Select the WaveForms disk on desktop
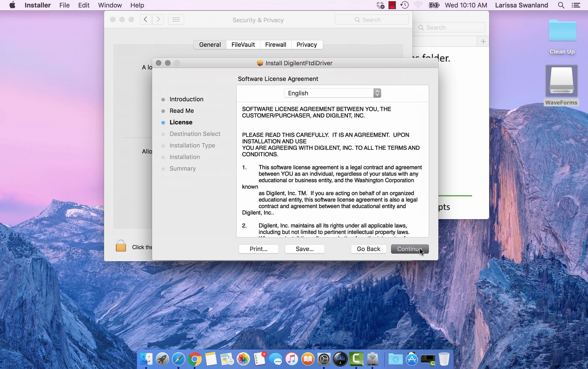This screenshot has height=369, width=588. point(561,86)
